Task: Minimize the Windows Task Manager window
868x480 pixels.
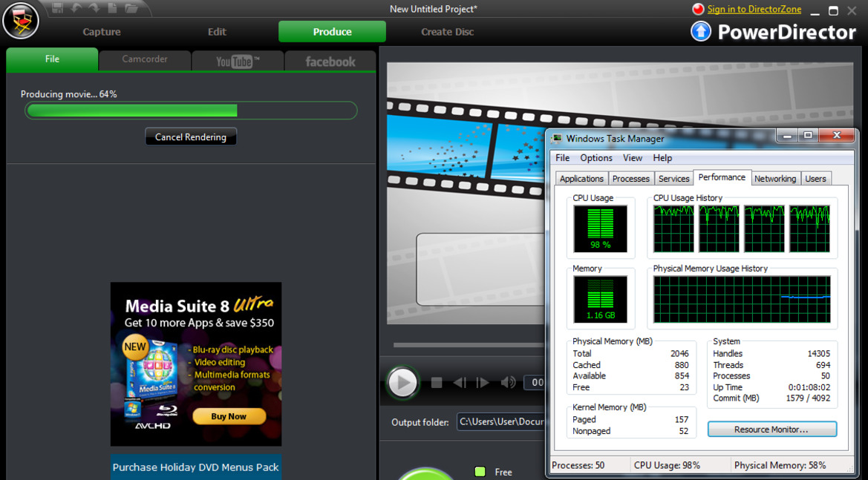Action: point(787,136)
